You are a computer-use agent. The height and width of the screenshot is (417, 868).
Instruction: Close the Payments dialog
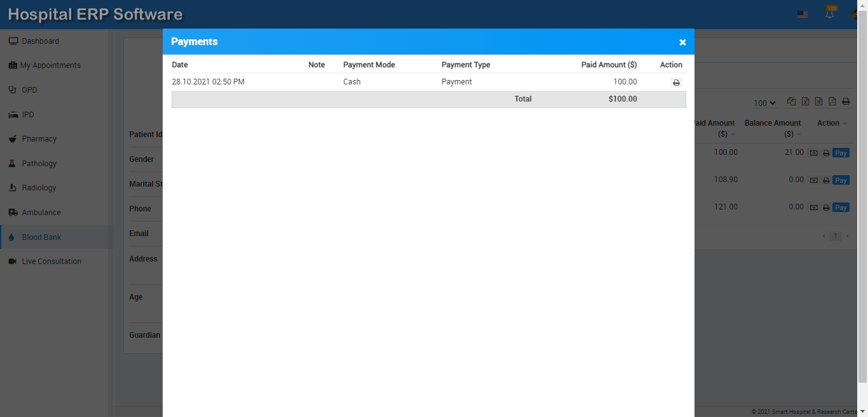point(682,43)
